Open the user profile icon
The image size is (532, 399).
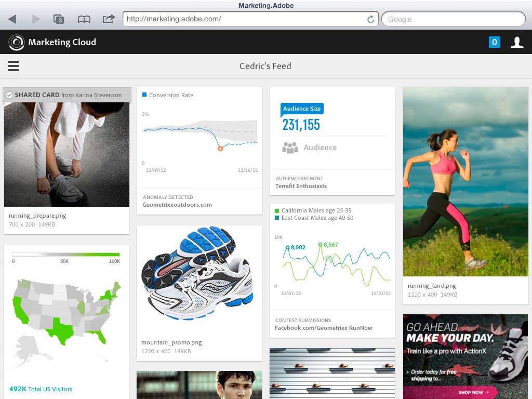[517, 42]
